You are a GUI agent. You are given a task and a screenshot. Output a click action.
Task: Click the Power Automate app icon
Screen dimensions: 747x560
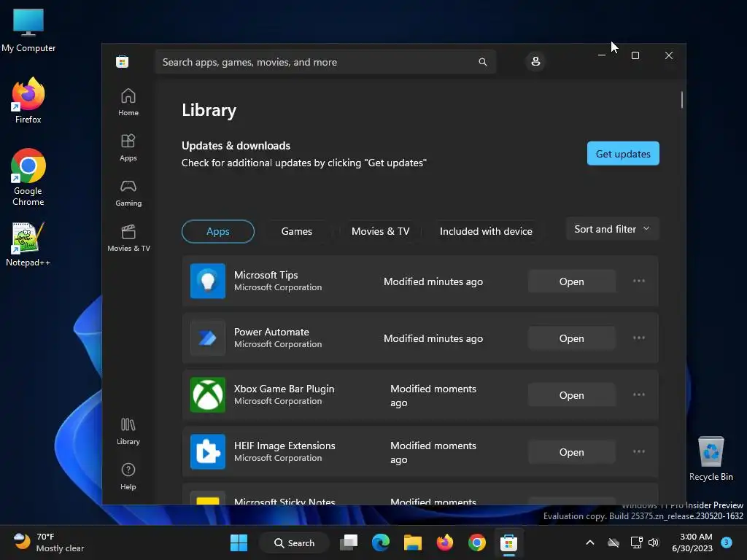pos(208,338)
